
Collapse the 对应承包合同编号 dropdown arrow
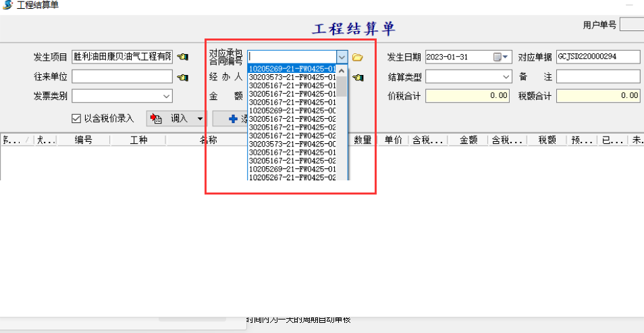tap(342, 57)
